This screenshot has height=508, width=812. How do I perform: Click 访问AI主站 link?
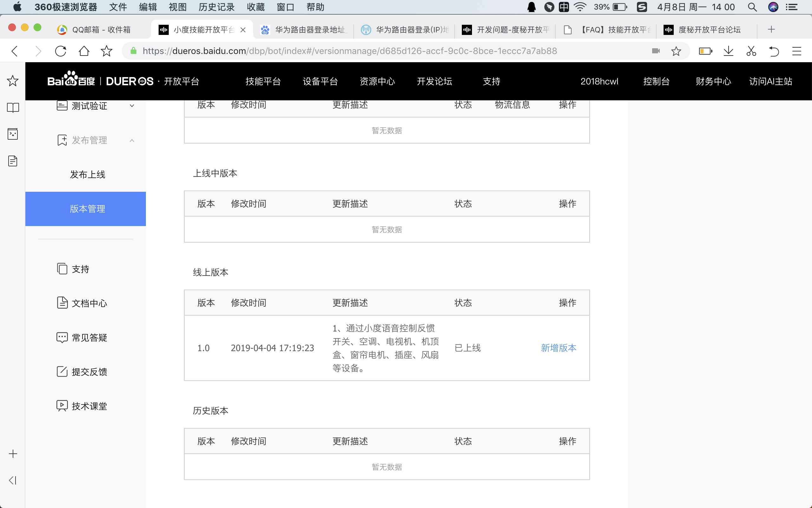pos(770,81)
